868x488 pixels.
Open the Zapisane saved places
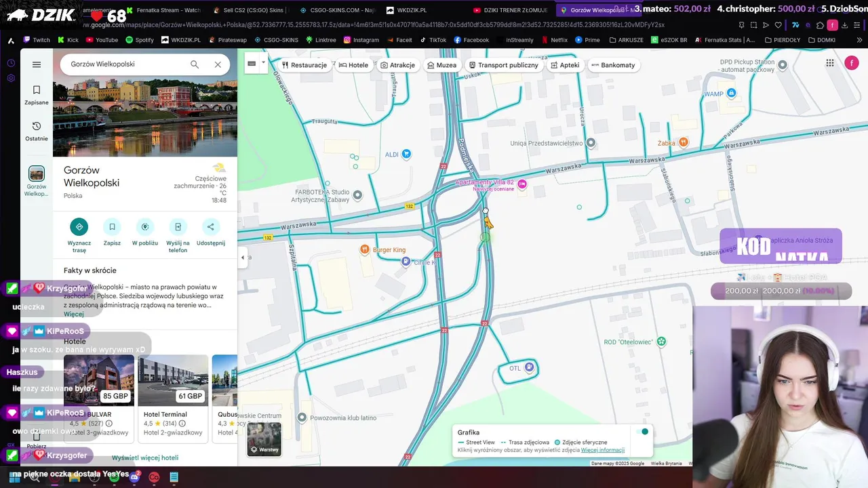pos(37,95)
